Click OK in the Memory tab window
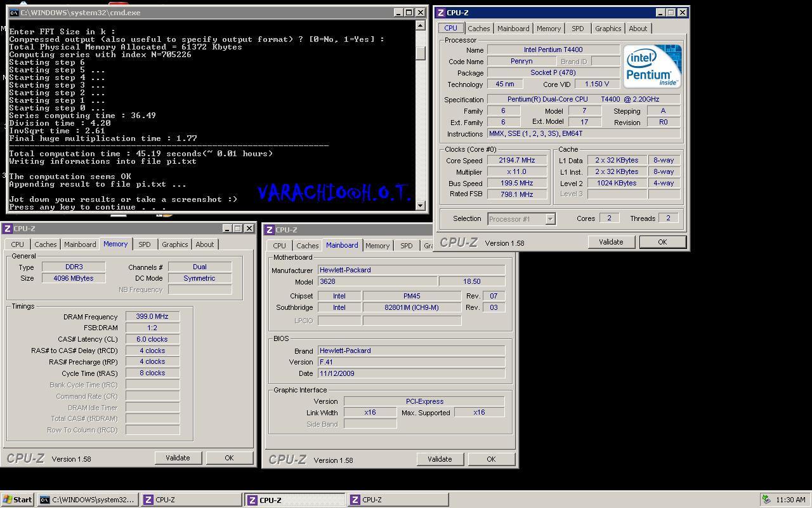Viewport: 812px width, 508px height. click(229, 458)
